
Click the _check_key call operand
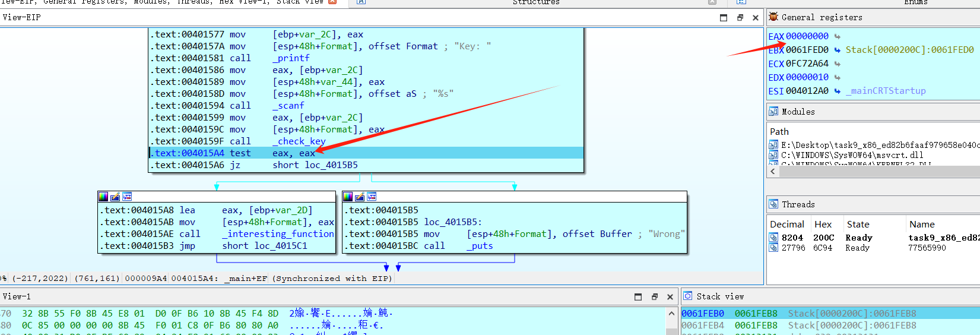(299, 141)
